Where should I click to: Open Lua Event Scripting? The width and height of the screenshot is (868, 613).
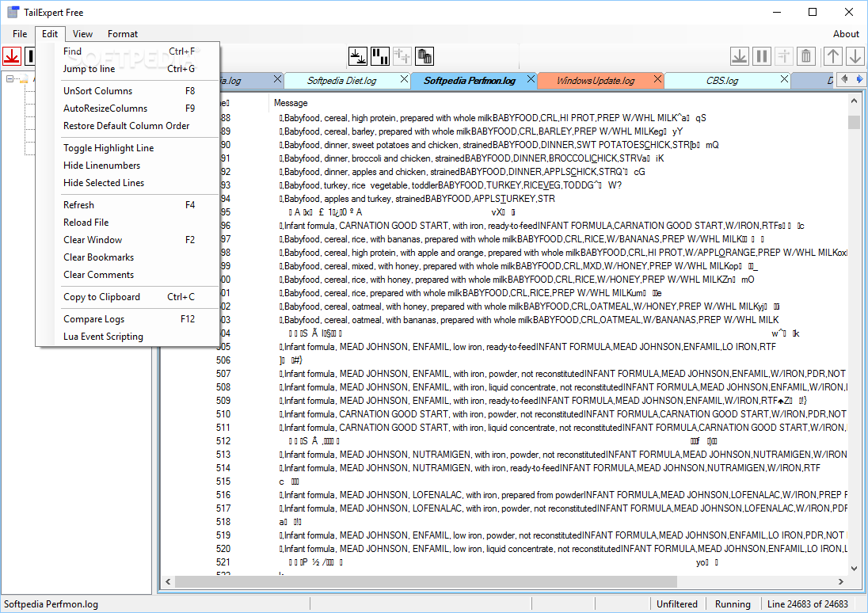click(x=128, y=337)
